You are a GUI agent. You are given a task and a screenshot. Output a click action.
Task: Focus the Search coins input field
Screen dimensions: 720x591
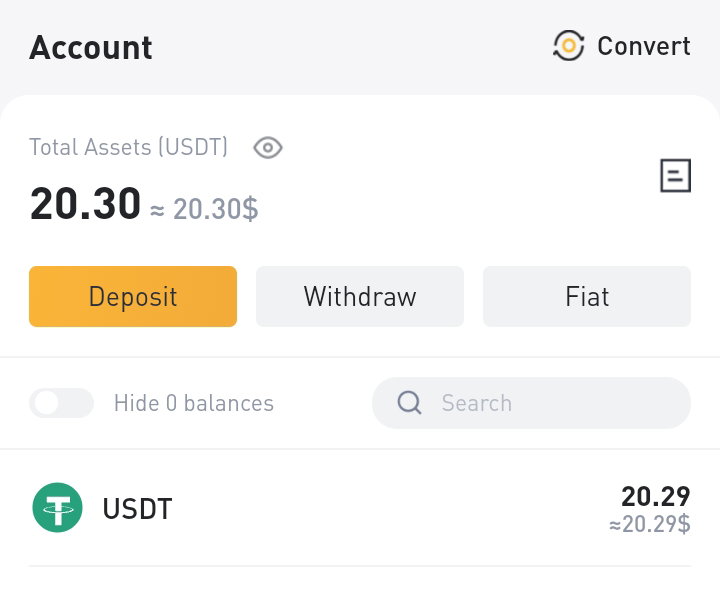point(531,403)
